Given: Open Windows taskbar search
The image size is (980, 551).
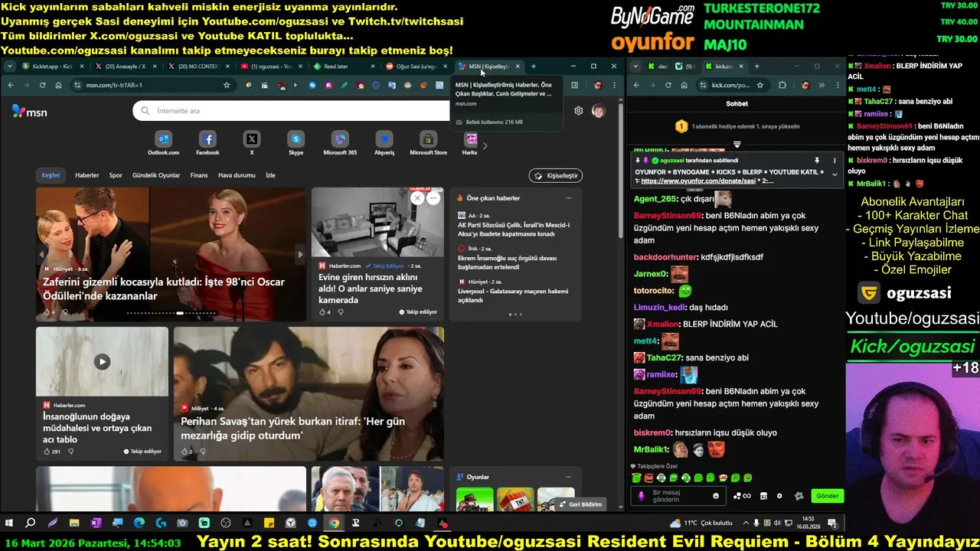Looking at the screenshot, I should pyautogui.click(x=31, y=523).
